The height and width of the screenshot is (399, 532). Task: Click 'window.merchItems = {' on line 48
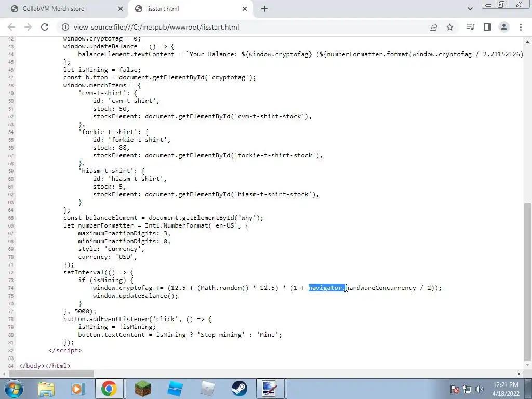point(102,85)
